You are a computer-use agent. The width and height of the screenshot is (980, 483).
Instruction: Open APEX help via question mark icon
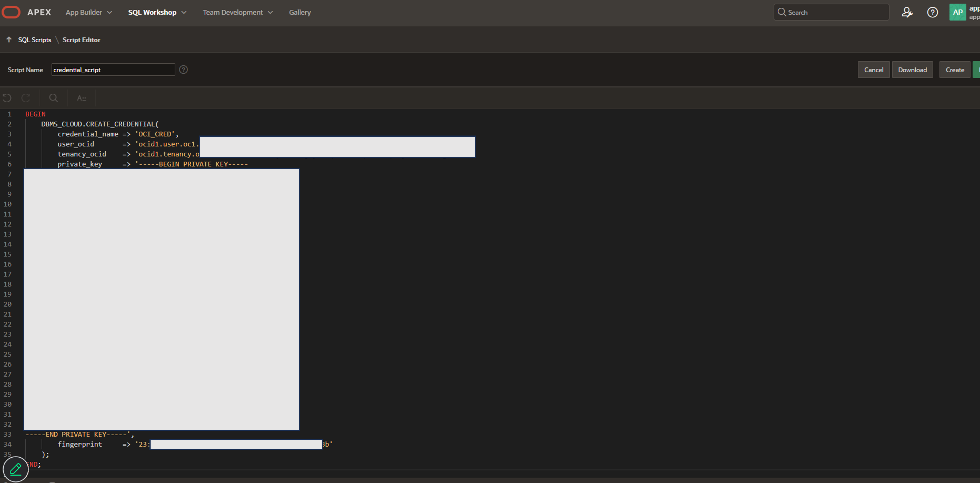pyautogui.click(x=932, y=12)
